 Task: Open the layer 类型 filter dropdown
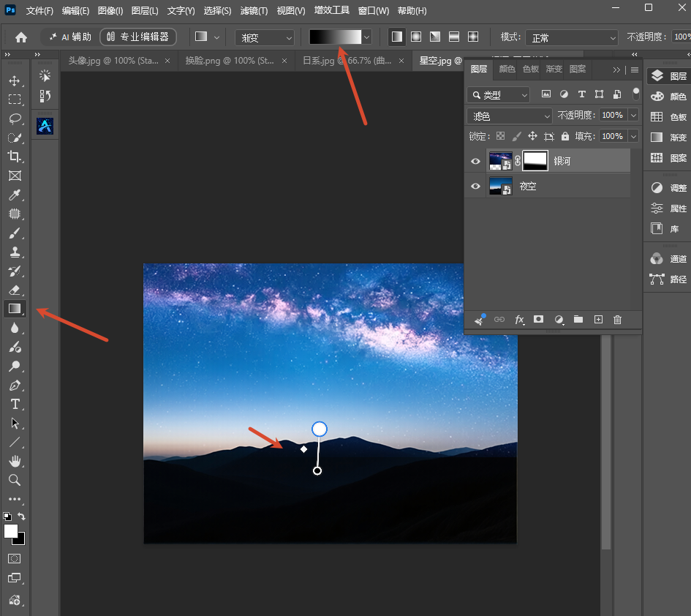[x=498, y=95]
